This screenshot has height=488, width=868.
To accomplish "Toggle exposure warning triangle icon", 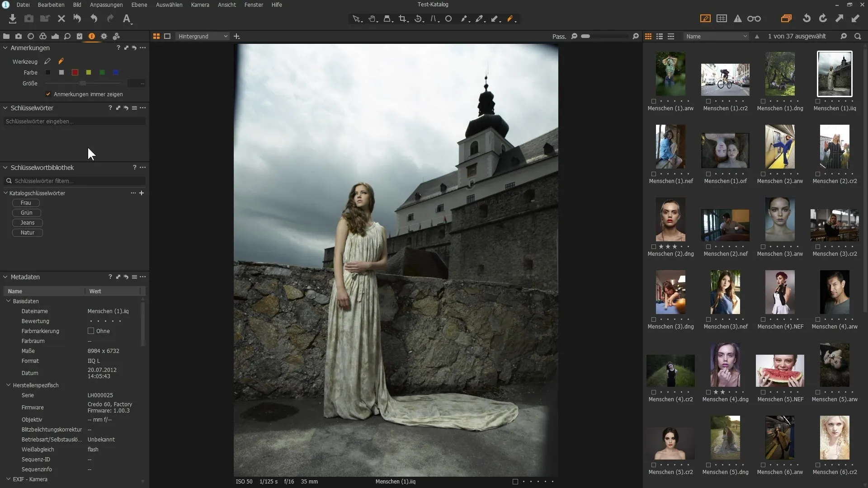I will tap(738, 19).
